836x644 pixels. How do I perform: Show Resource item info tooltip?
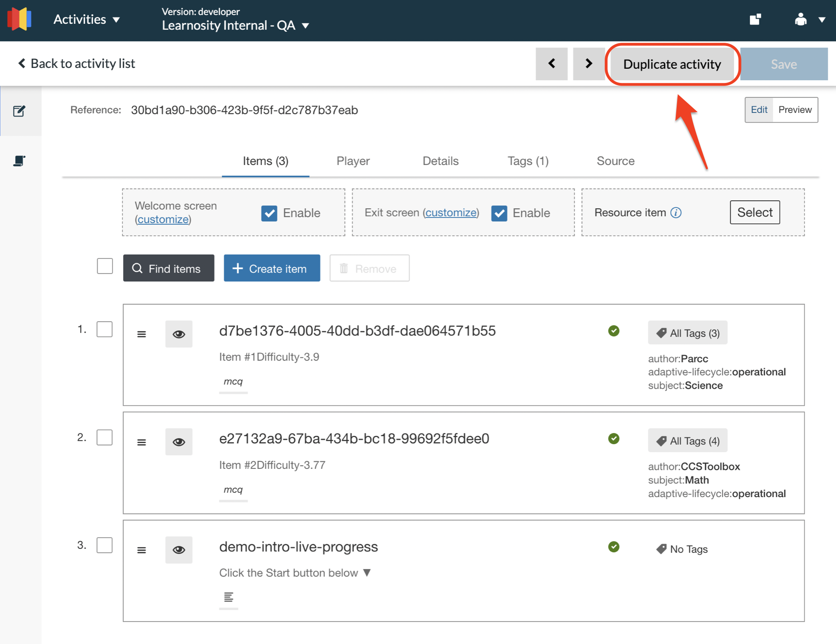click(676, 213)
